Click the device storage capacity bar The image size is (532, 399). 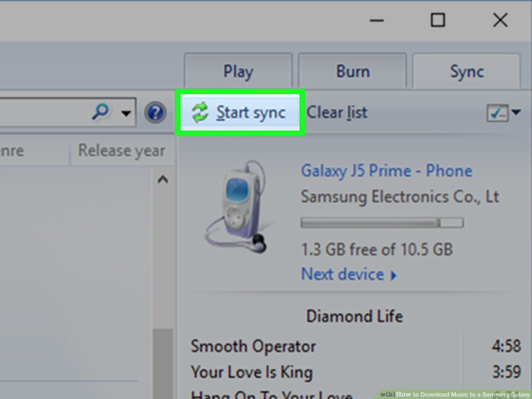tap(382, 223)
